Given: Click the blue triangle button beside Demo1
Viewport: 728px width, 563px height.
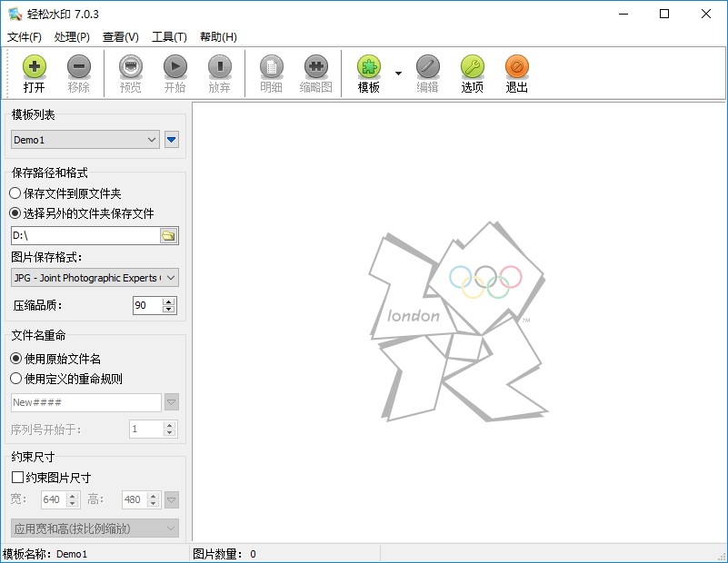Looking at the screenshot, I should click(x=172, y=140).
